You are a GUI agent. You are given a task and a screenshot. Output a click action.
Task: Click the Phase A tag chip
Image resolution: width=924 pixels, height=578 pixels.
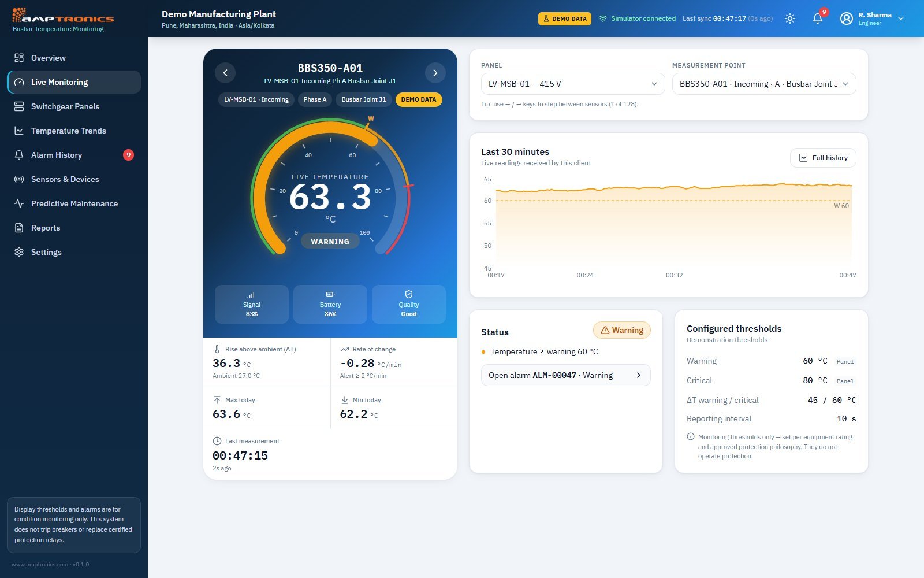click(x=315, y=99)
